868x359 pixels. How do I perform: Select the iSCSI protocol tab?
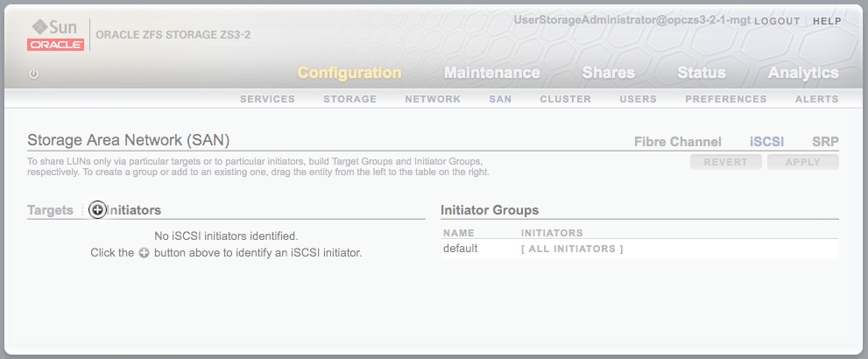766,142
